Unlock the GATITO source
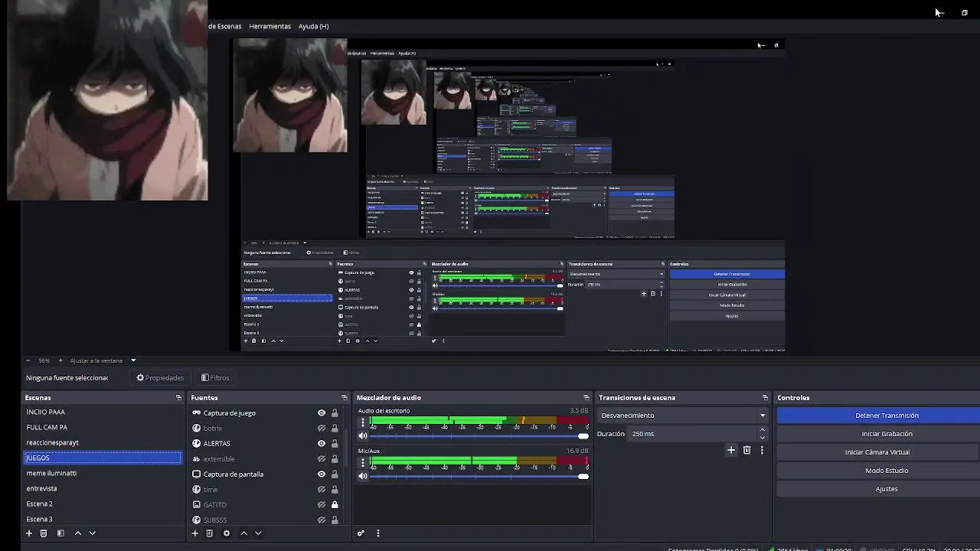980x551 pixels. [x=335, y=504]
